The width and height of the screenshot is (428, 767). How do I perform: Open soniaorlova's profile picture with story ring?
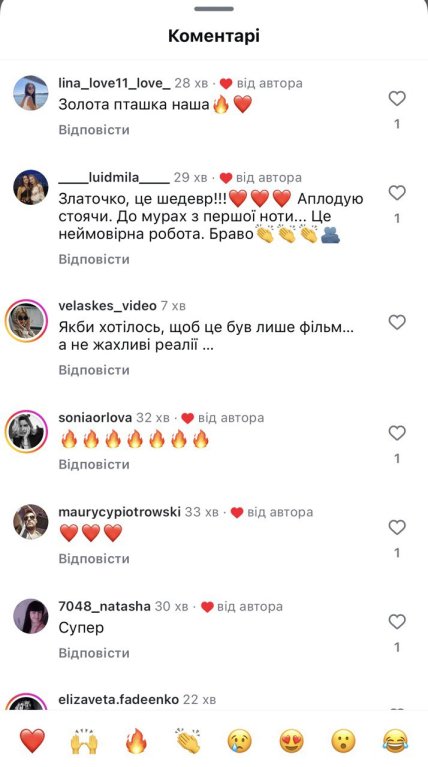coord(26,431)
